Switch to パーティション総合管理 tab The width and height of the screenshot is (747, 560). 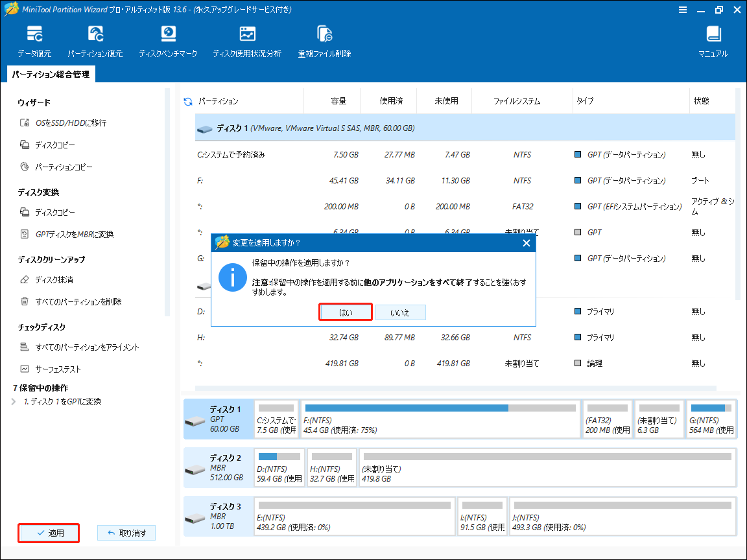click(x=51, y=75)
